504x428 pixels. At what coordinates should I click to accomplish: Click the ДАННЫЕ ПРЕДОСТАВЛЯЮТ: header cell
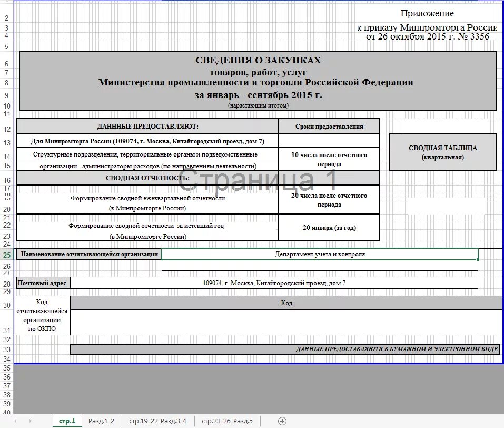(147, 127)
